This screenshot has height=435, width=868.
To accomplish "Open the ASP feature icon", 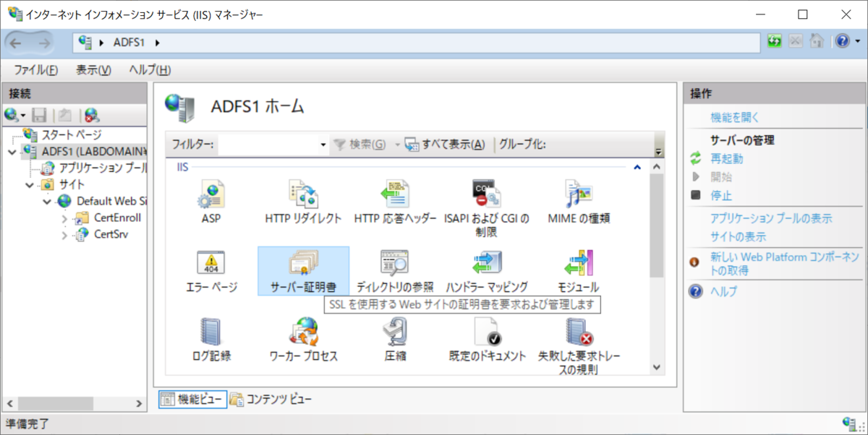I will click(211, 202).
